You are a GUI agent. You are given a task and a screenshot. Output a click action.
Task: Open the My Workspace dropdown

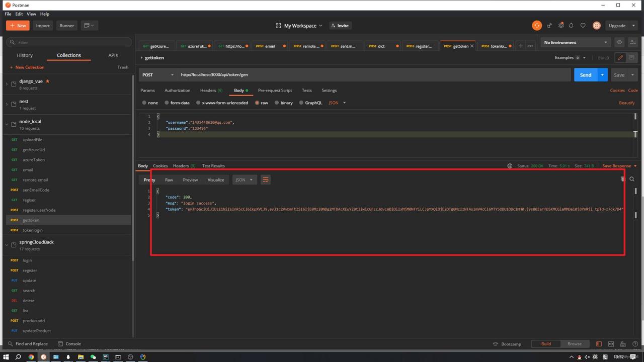point(299,26)
